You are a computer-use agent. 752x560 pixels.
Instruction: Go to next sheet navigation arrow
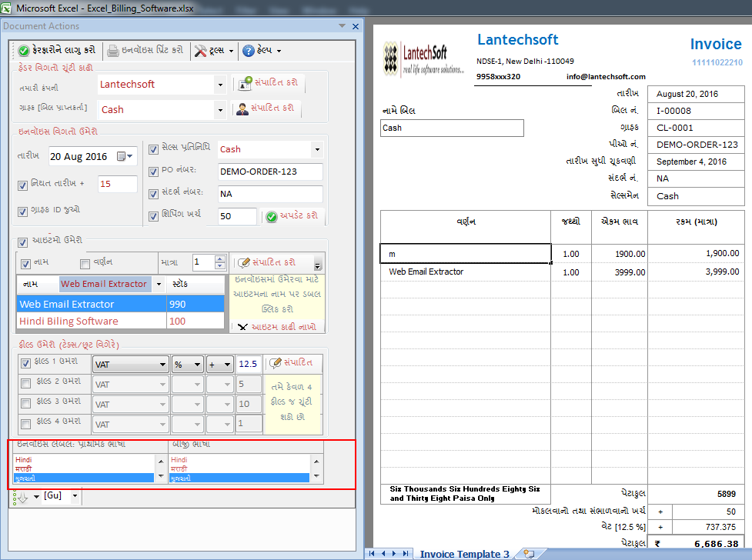pyautogui.click(x=394, y=554)
